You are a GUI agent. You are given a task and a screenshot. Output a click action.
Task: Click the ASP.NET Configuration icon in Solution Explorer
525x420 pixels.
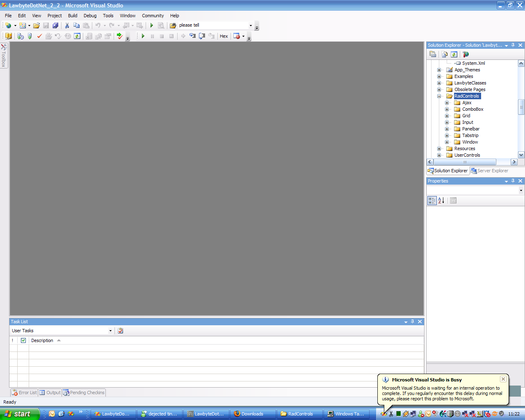[x=466, y=54]
